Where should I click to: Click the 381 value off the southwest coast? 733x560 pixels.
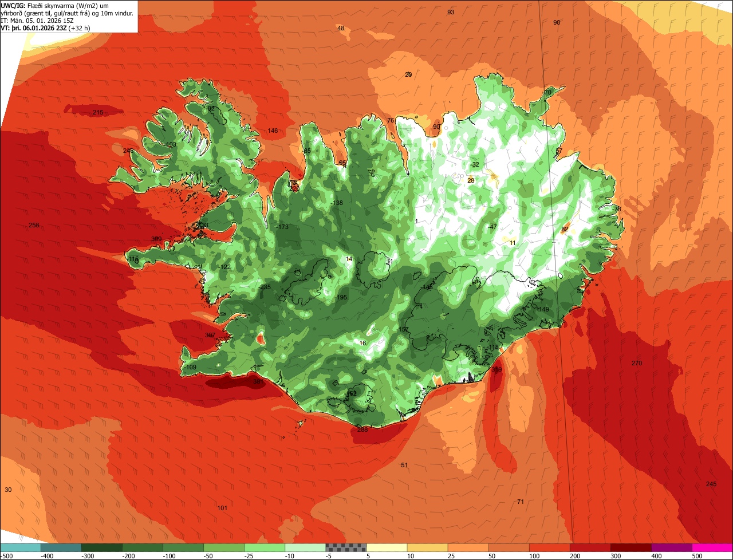(x=258, y=381)
